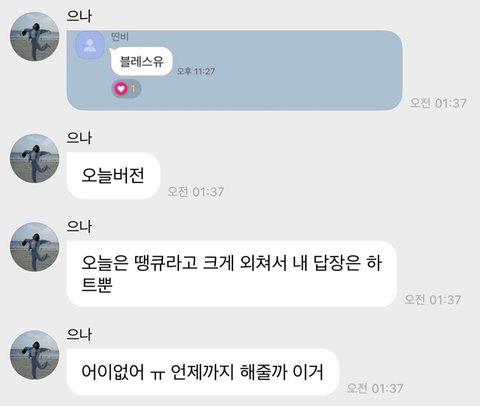Open 으나's avatar beside the quoted reply message
The image size is (480, 406).
34,37
